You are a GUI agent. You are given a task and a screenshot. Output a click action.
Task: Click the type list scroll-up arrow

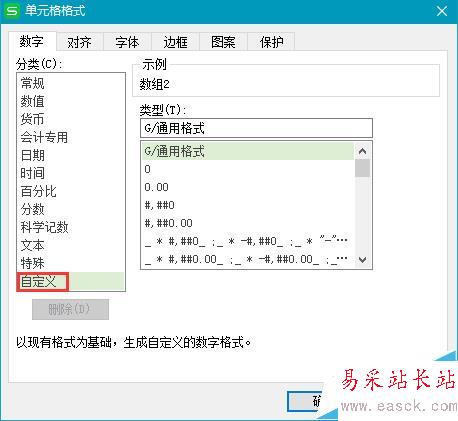tap(362, 151)
